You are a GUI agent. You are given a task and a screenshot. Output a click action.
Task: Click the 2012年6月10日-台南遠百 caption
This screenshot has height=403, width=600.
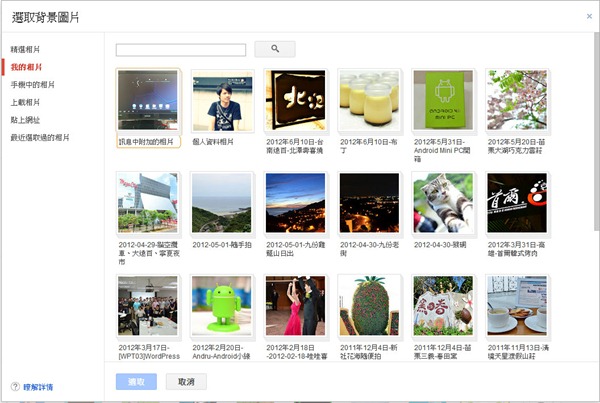[295, 146]
